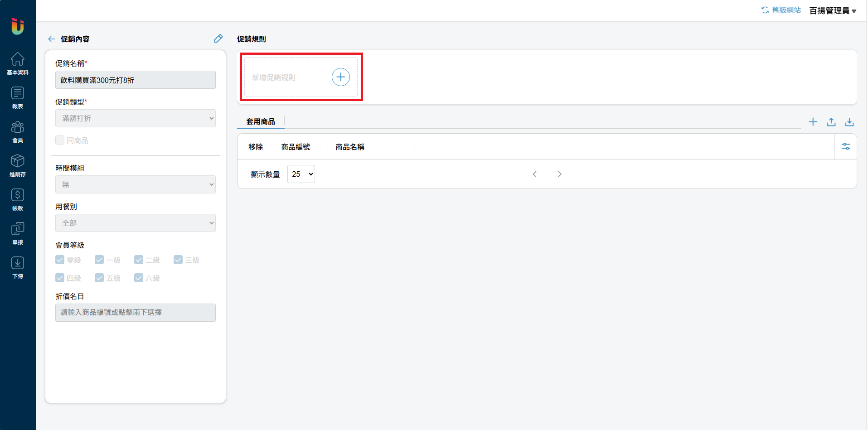
Task: Click the download icon above the product table
Action: point(849,122)
